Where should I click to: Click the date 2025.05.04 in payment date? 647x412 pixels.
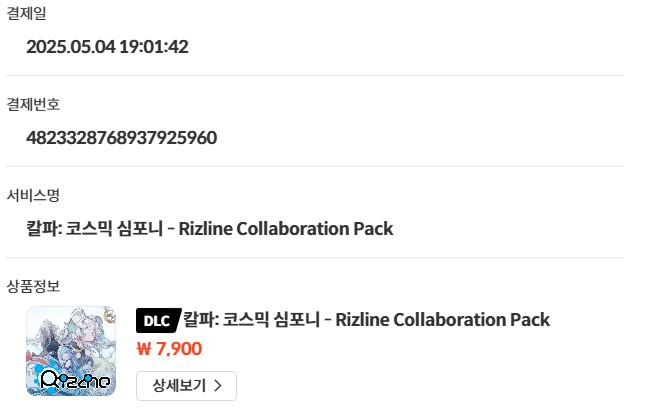pos(71,46)
